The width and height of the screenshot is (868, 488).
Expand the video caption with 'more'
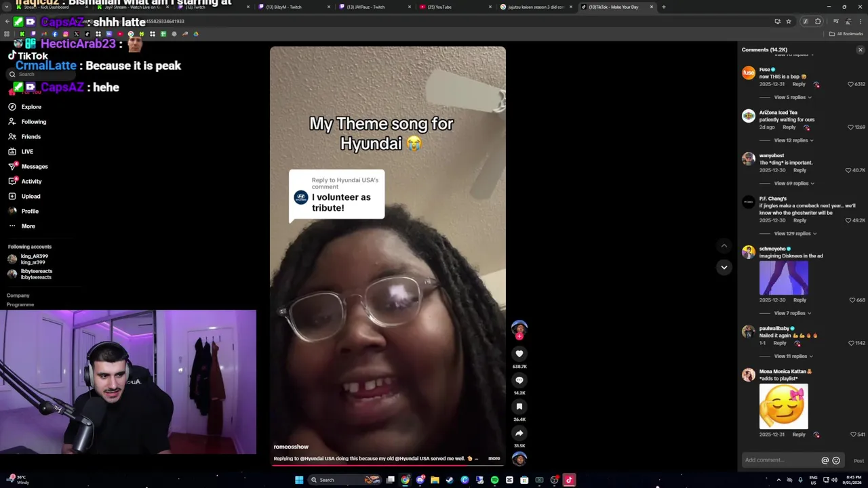tap(494, 459)
